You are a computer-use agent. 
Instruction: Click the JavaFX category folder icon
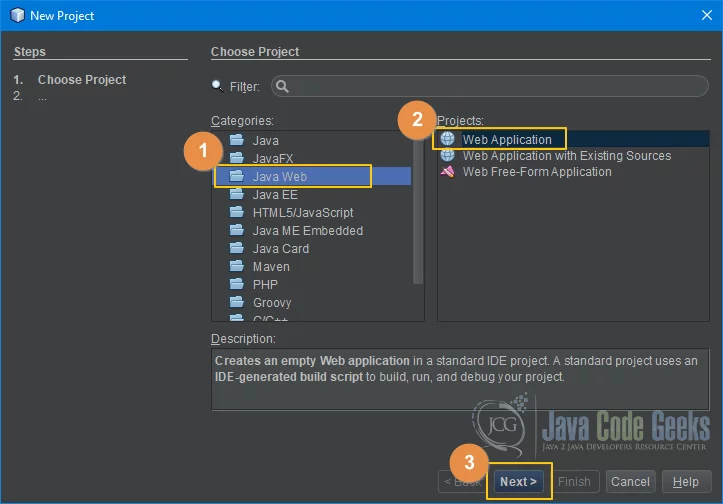pos(237,158)
